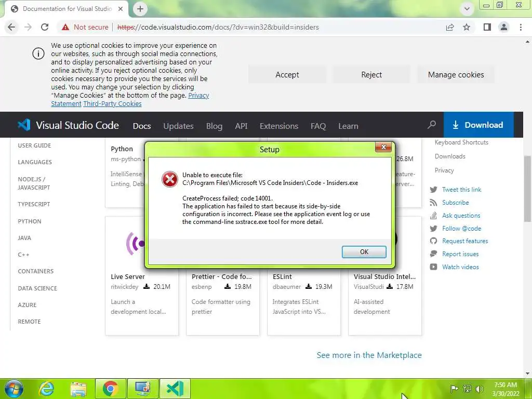Click Watch videos link
The image size is (532, 399).
(460, 267)
